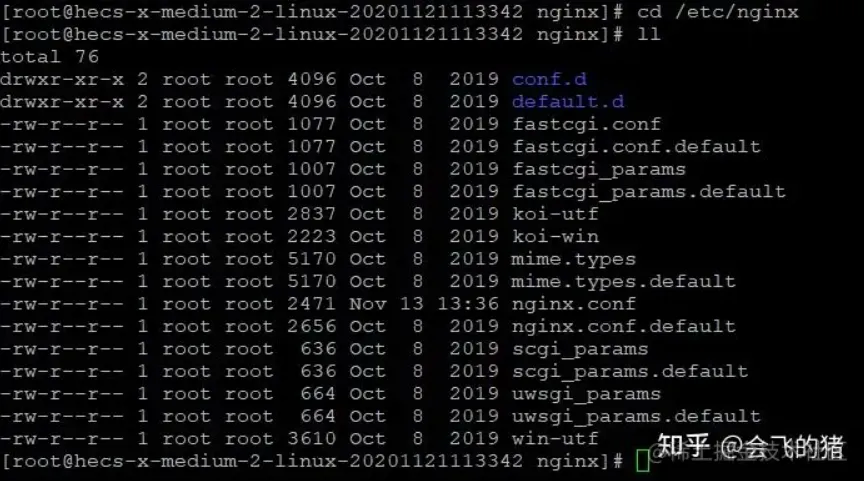Click the fastcgi_params filename
864x481 pixels.
click(x=599, y=170)
